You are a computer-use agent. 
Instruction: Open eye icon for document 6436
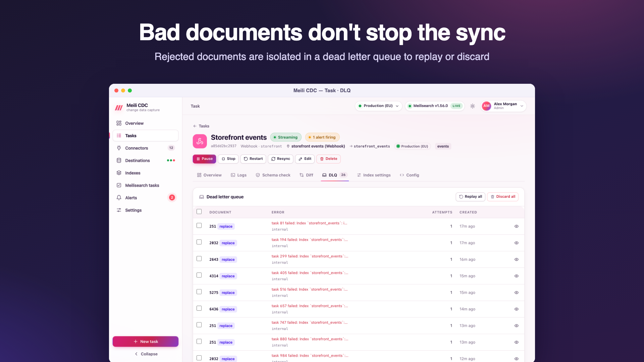pyautogui.click(x=516, y=309)
